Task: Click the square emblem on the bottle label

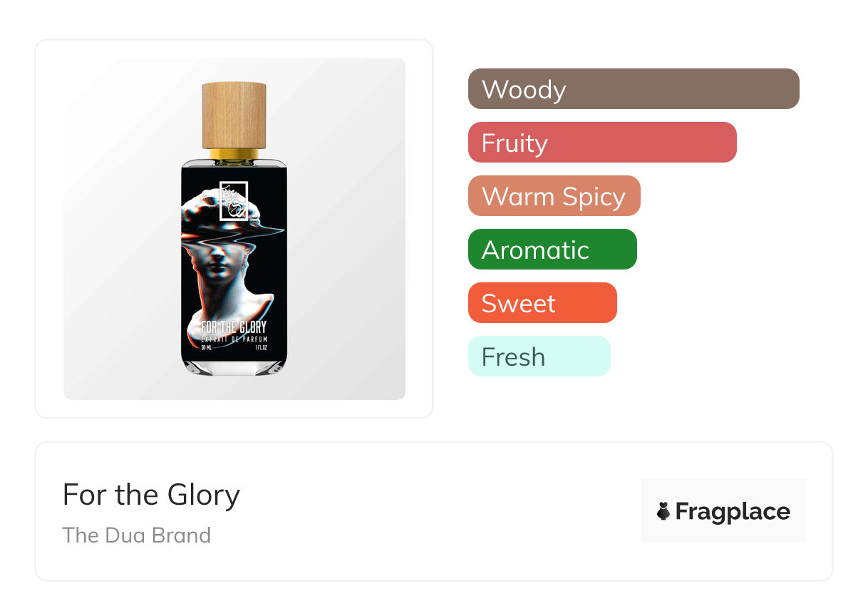Action: [234, 200]
